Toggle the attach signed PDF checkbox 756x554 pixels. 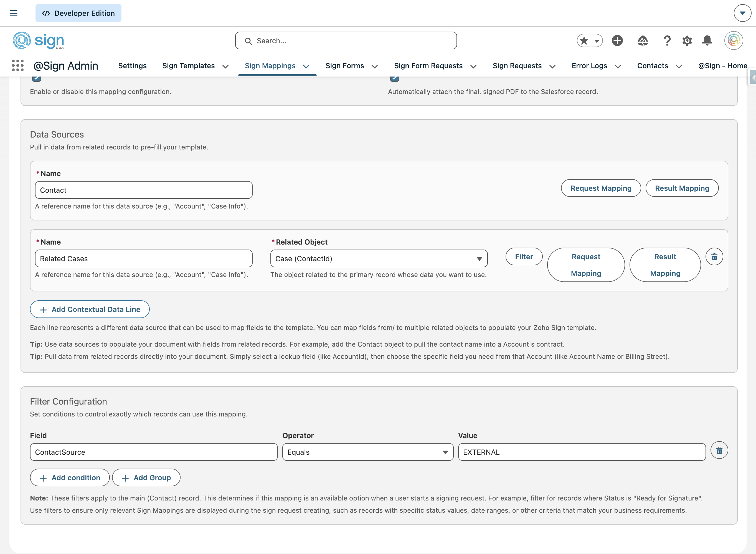(394, 78)
